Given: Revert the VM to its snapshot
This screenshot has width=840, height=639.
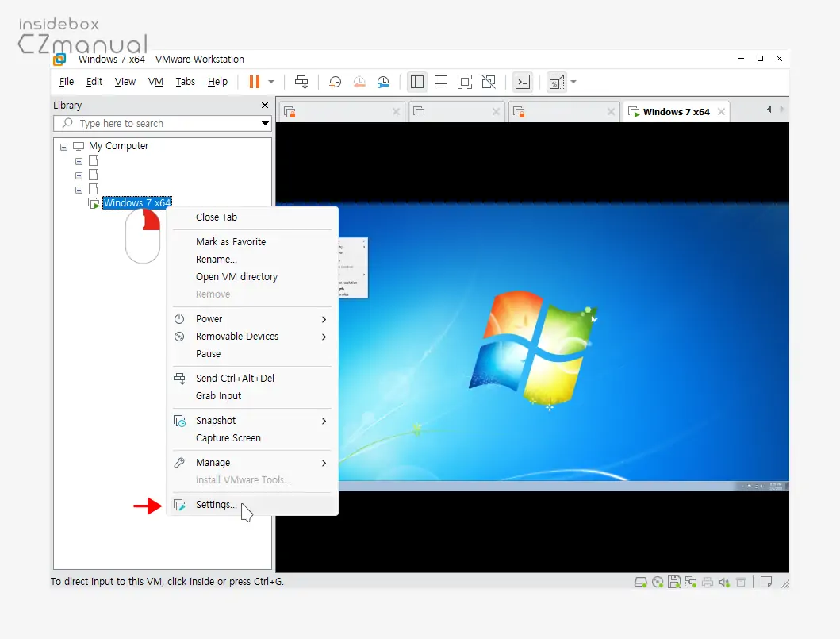Looking at the screenshot, I should coord(359,82).
